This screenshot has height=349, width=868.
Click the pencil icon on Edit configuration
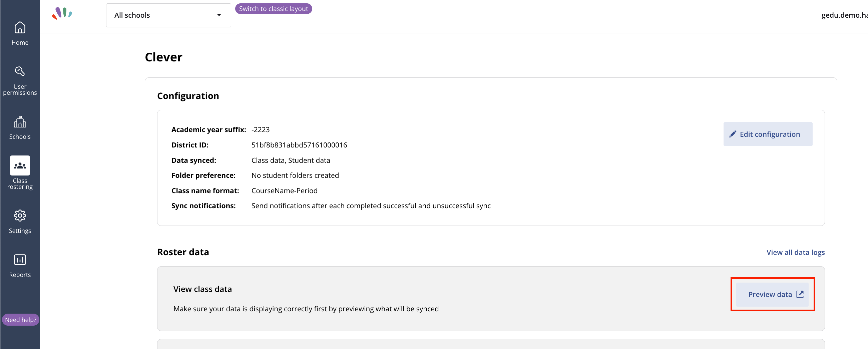pos(733,134)
